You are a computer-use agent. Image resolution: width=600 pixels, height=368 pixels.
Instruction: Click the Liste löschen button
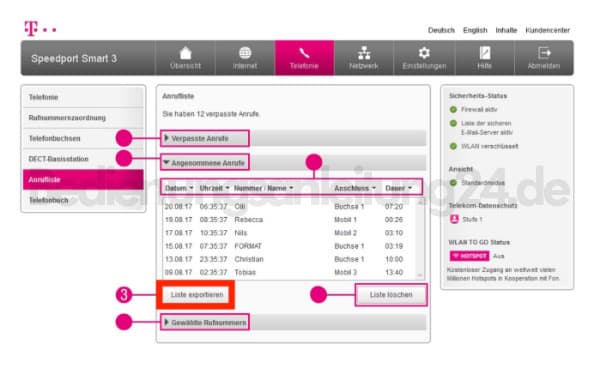pyautogui.click(x=391, y=295)
